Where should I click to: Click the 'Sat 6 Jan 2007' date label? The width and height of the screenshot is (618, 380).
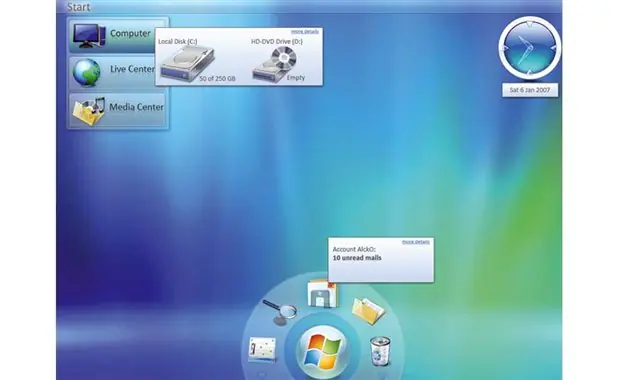[x=530, y=90]
